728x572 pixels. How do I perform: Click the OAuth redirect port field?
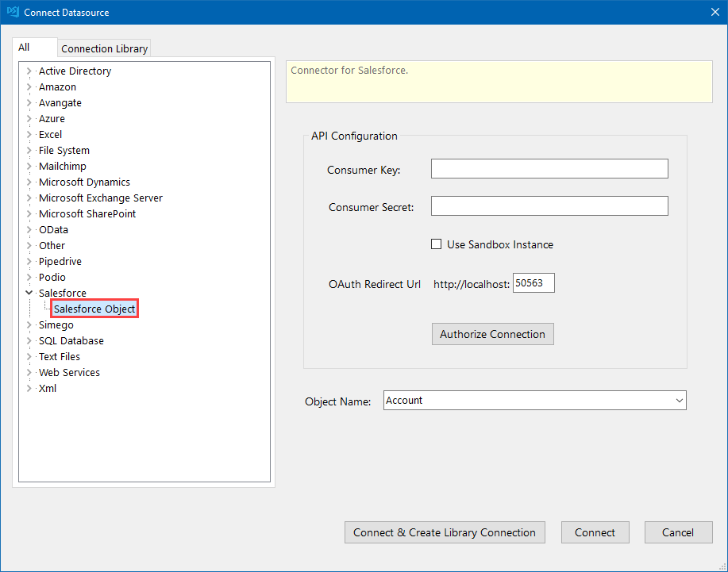pyautogui.click(x=533, y=283)
